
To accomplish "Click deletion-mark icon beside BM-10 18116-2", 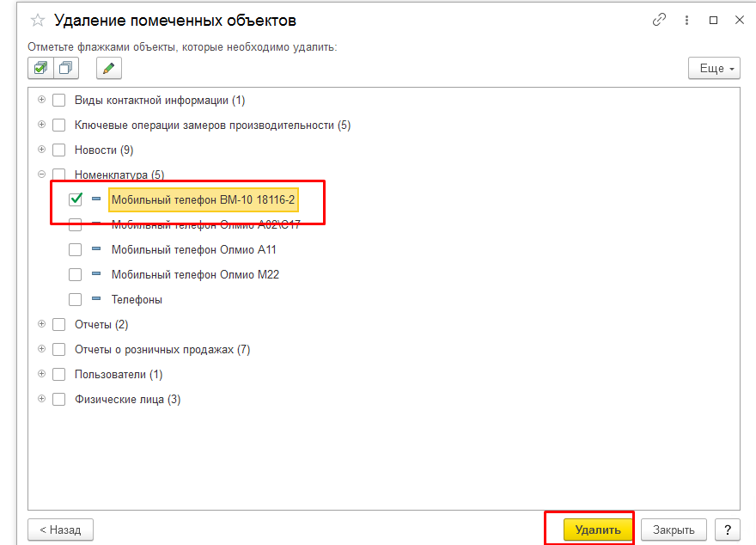I will pyautogui.click(x=96, y=199).
